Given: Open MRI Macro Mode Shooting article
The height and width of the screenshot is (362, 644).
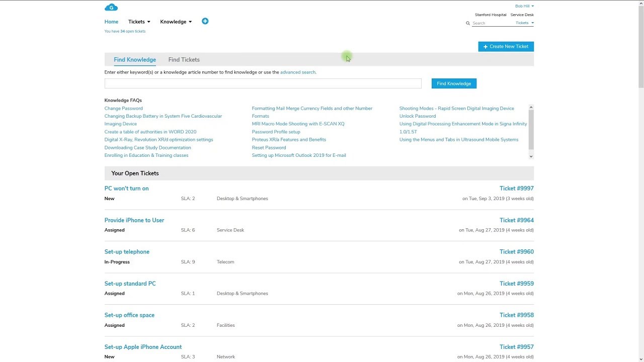Looking at the screenshot, I should (298, 124).
